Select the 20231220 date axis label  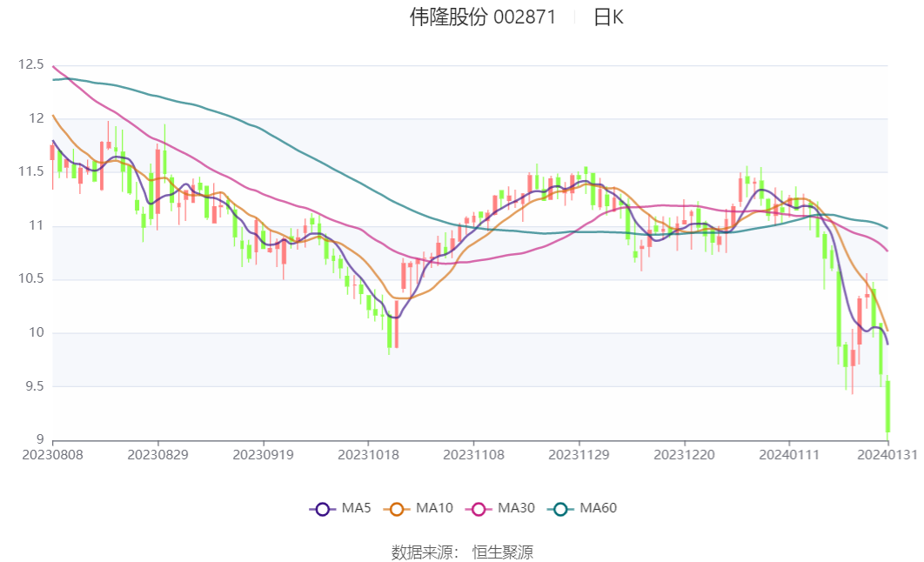tap(684, 455)
